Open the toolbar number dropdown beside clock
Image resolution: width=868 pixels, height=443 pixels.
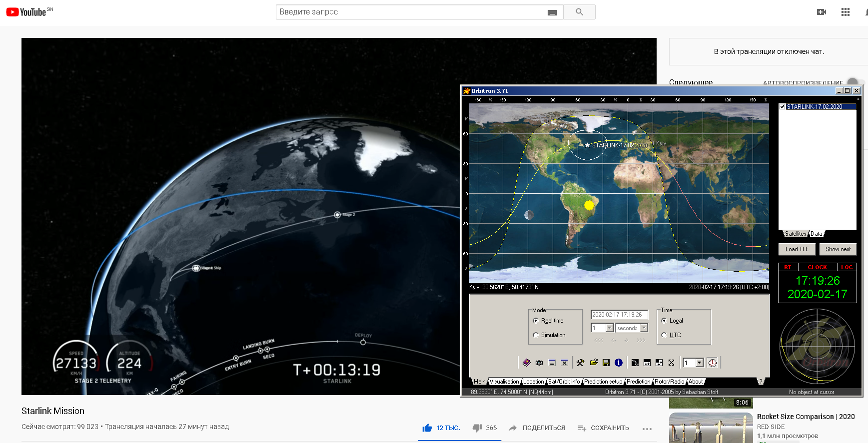click(x=700, y=363)
